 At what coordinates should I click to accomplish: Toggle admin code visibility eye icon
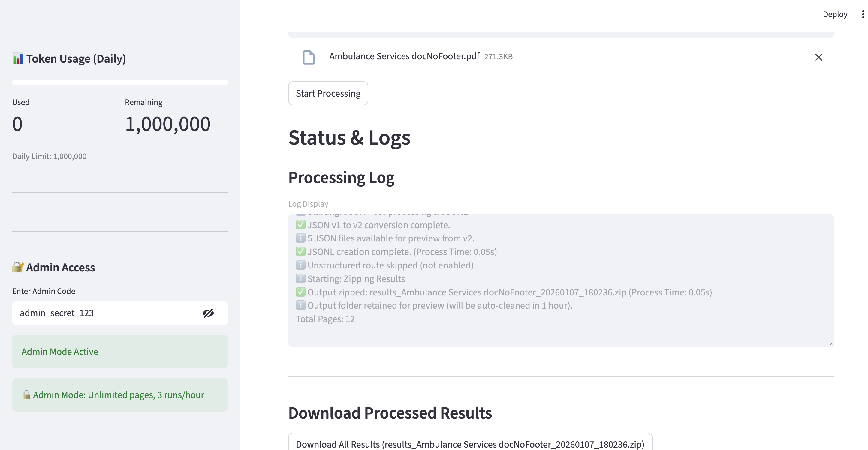(208, 313)
